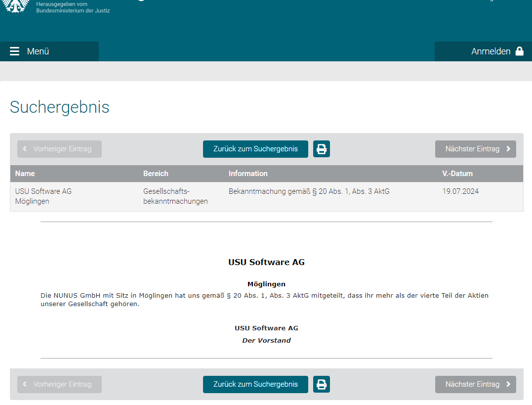Viewport: 532px width, 405px height.
Task: Click the date 19.07.2024
Action: [x=460, y=191]
